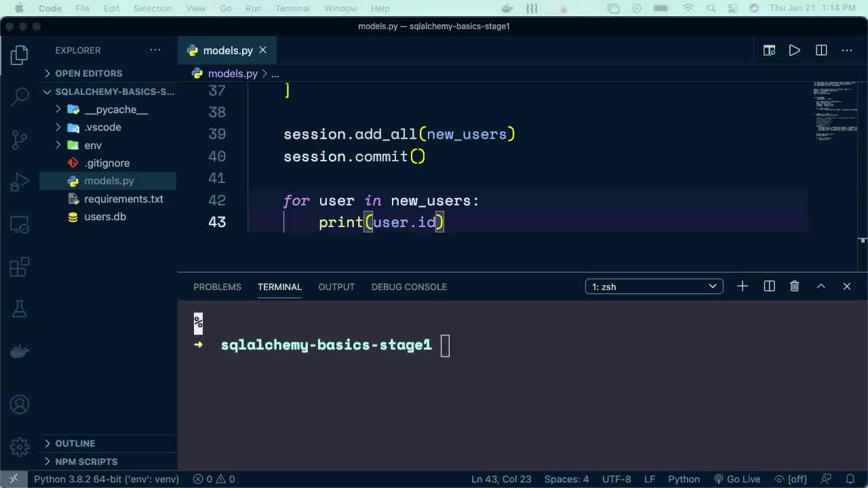Open the Extensions view

click(x=20, y=266)
